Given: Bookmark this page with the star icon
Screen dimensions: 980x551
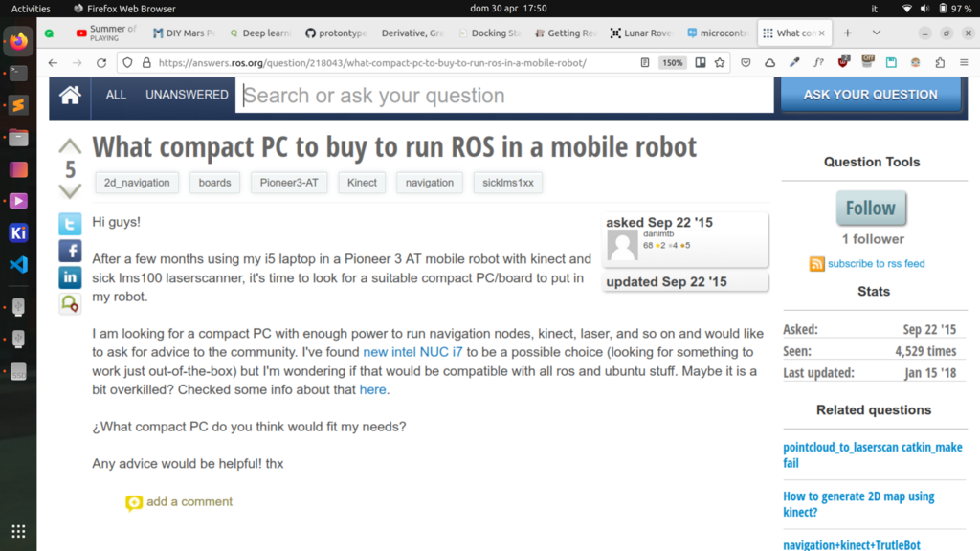Looking at the screenshot, I should click(x=720, y=63).
